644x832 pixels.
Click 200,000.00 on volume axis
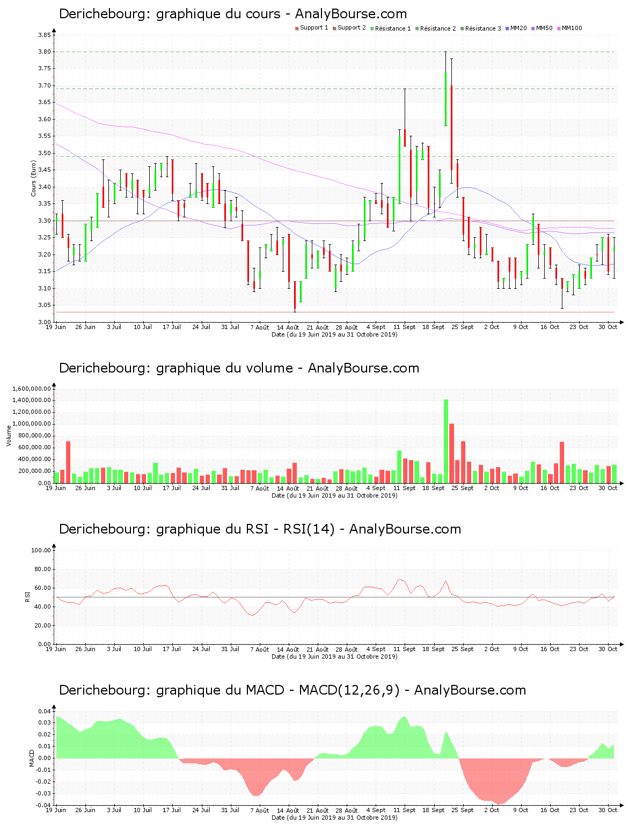click(x=35, y=471)
